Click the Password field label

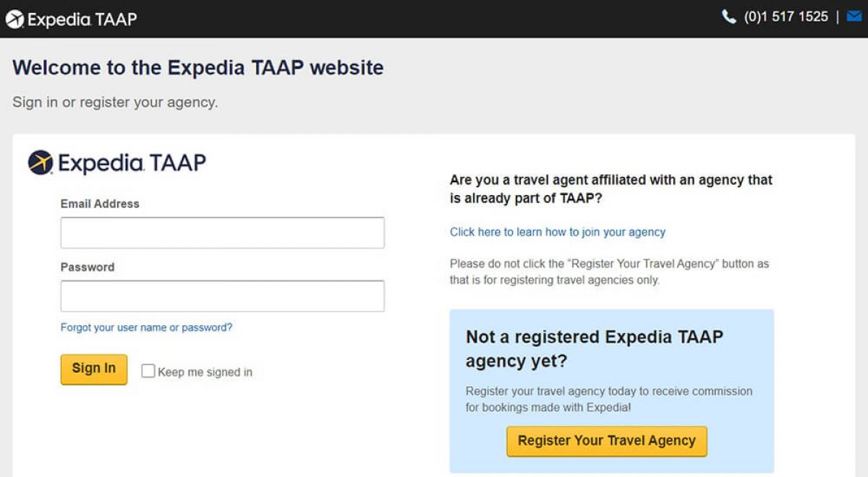click(x=88, y=267)
